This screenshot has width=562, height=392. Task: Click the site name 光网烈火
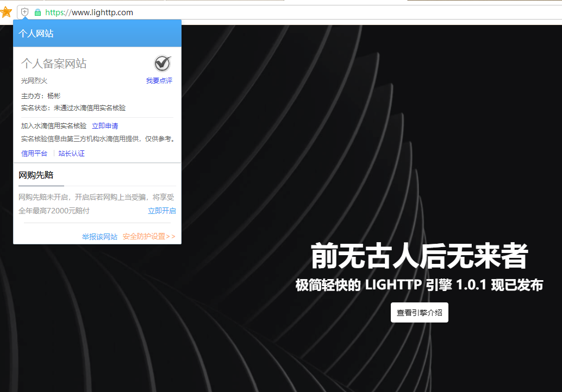[34, 80]
